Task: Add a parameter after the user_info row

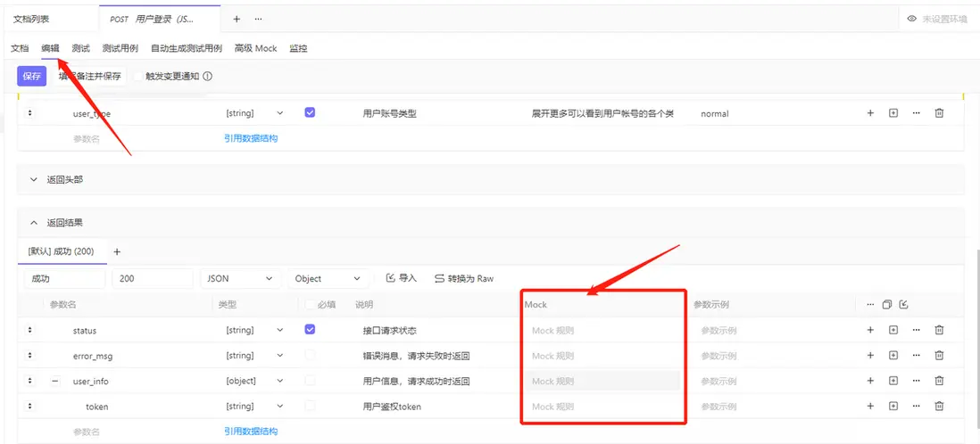Action: point(870,381)
